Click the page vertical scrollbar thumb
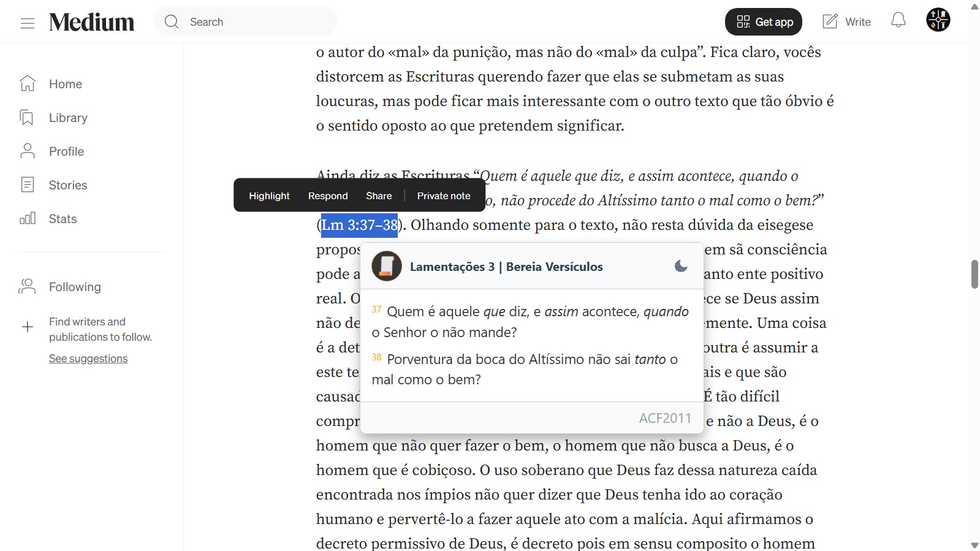 click(x=974, y=274)
